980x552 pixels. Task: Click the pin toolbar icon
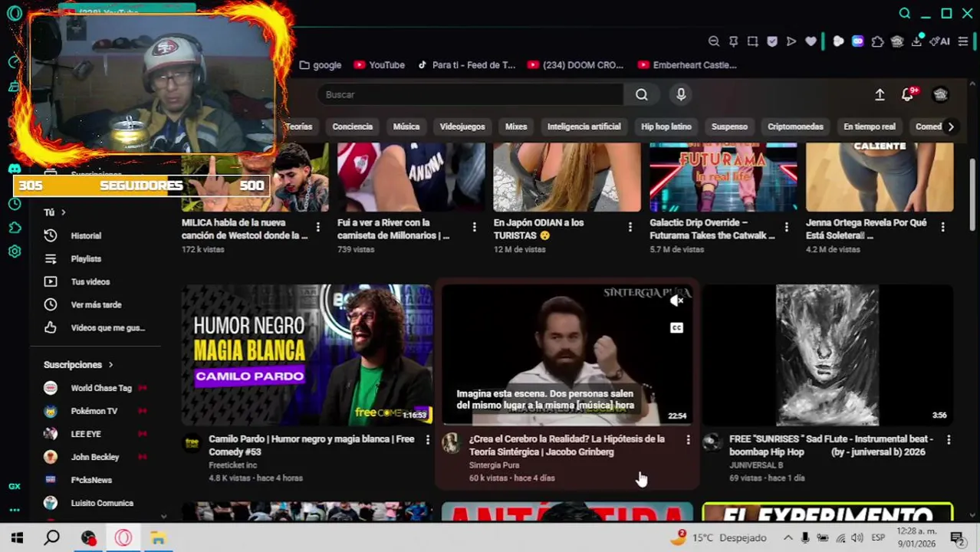click(x=733, y=41)
